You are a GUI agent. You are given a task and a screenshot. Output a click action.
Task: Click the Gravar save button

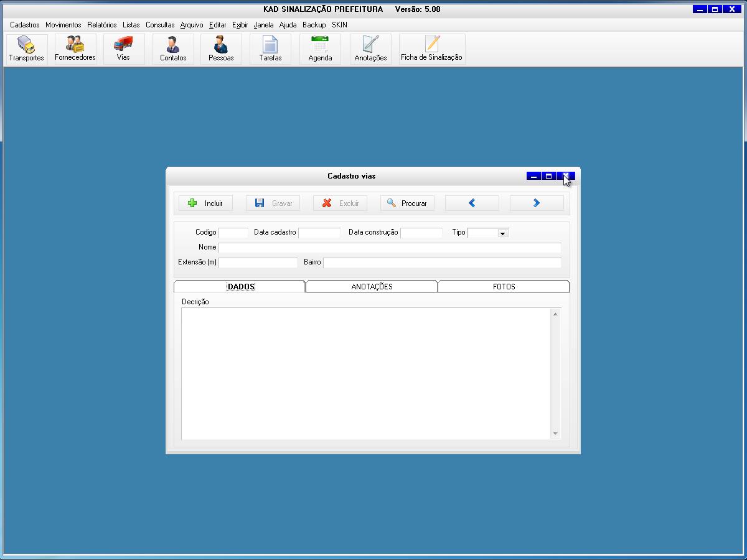(x=273, y=203)
